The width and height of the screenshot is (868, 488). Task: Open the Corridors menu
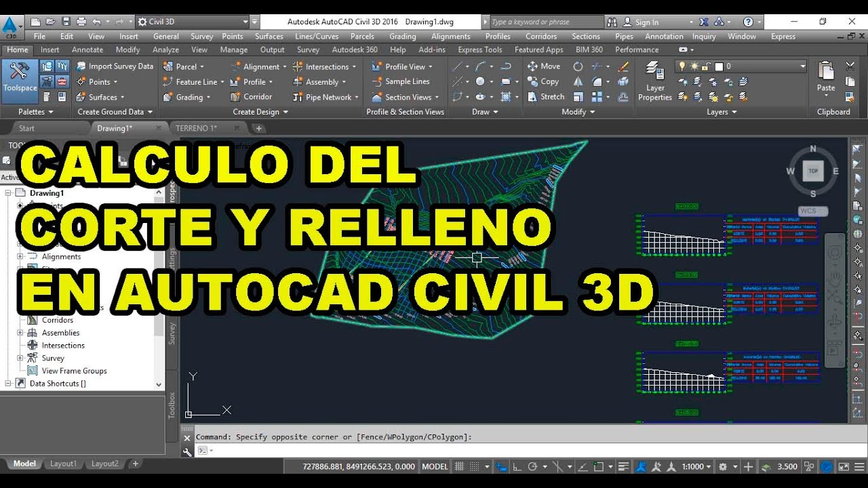point(541,37)
